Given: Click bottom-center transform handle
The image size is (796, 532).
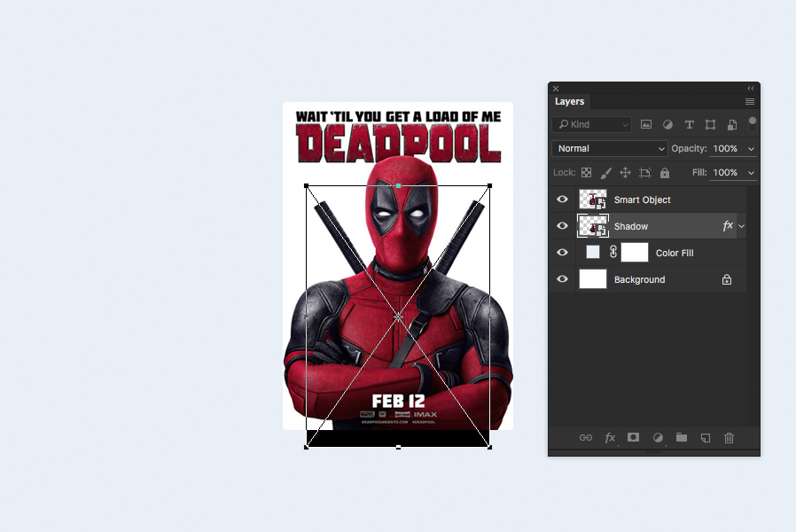Looking at the screenshot, I should (399, 447).
